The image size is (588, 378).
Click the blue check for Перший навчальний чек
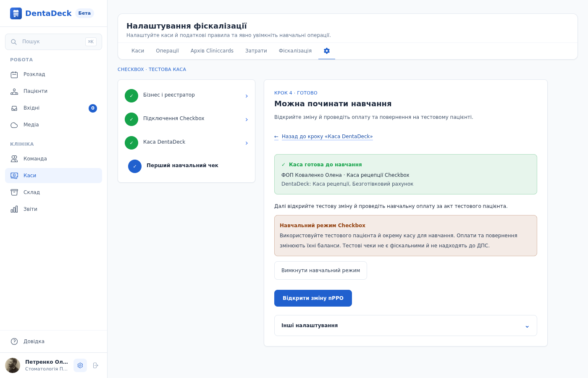(x=135, y=166)
